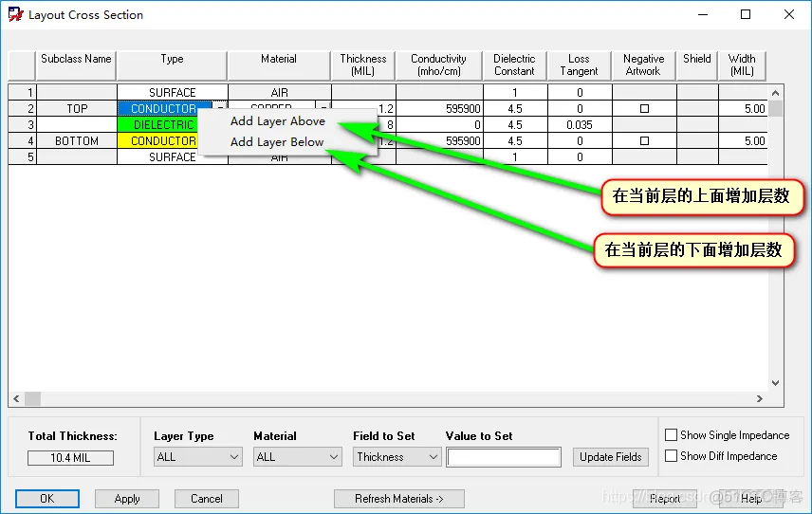The image size is (812, 514).
Task: Click the horizontal scrollbar thumb
Action: tap(32, 398)
